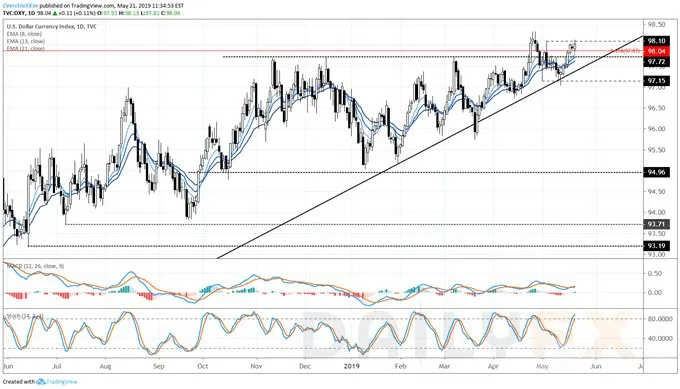Click Mar on the time axis
Viewport: 680px width, 389px height.
444,366
